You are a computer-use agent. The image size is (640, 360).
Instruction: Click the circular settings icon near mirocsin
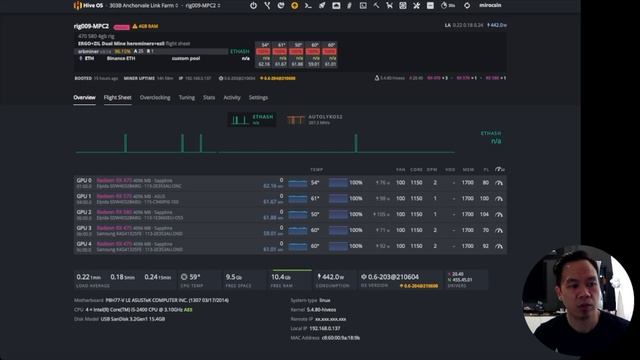tap(467, 6)
